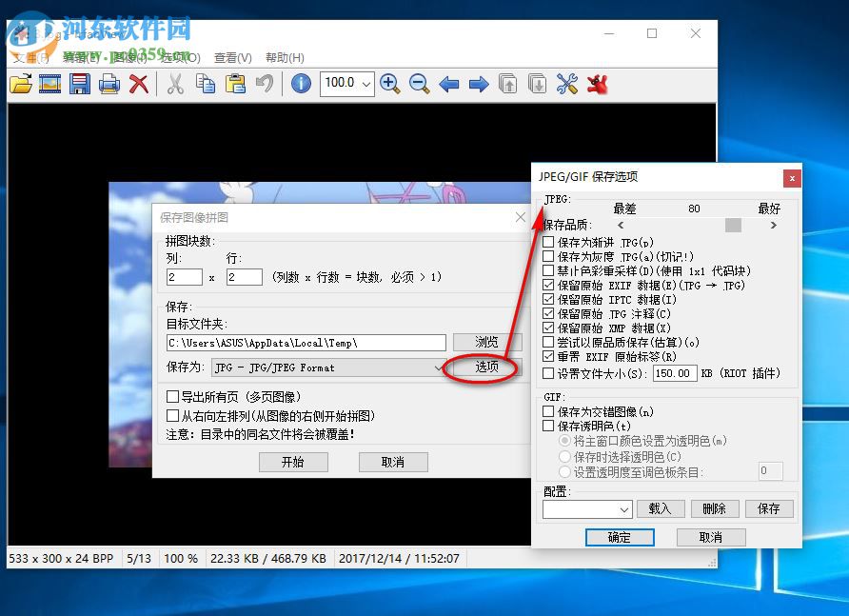Viewport: 849px width, 616px height.
Task: Select the 保存时选择透明色 radio option
Action: pyautogui.click(x=563, y=456)
